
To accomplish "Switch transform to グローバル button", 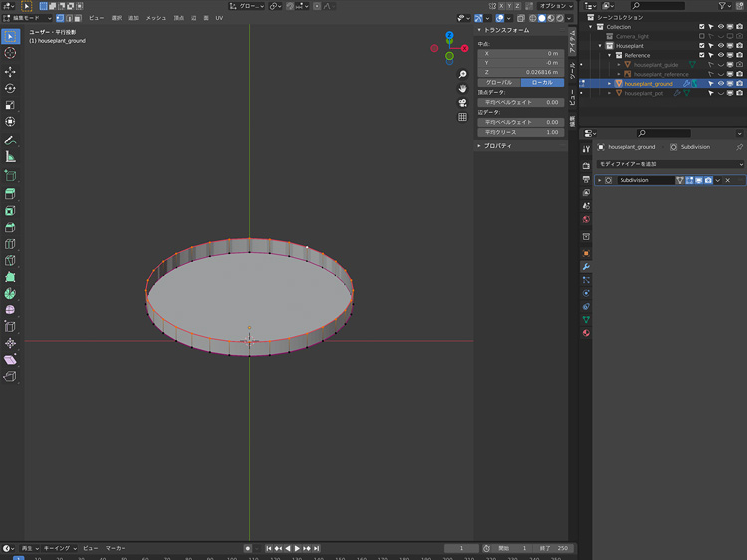I will click(499, 82).
